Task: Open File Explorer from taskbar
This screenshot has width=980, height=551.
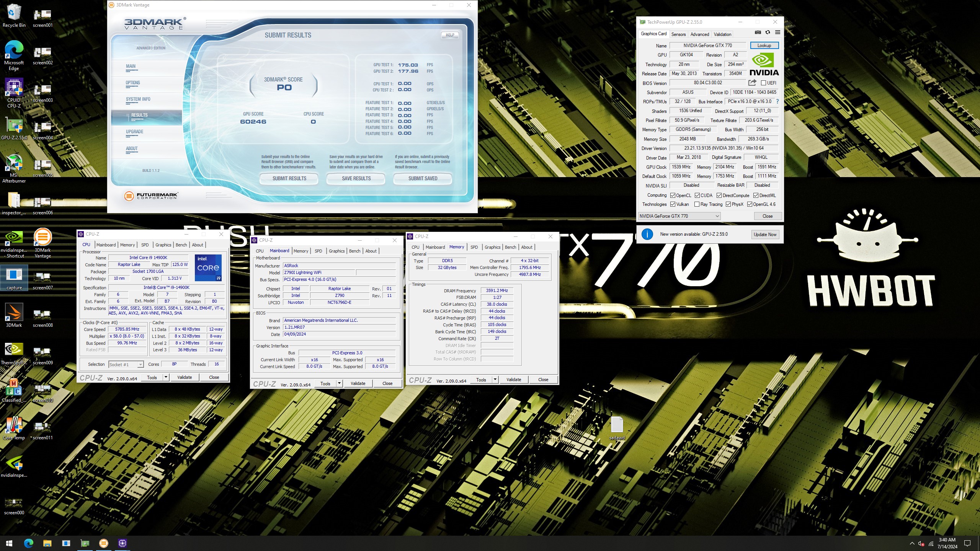Action: (47, 543)
